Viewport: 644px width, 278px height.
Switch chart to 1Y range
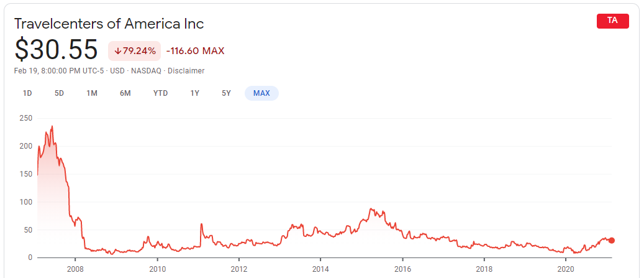(195, 93)
